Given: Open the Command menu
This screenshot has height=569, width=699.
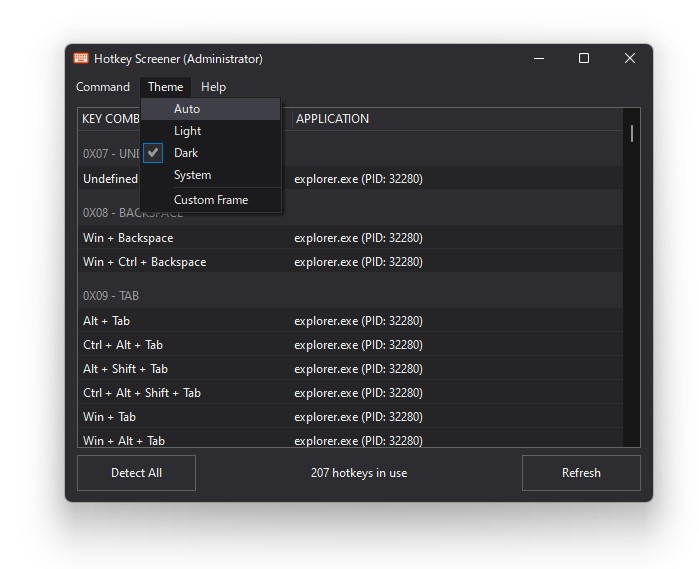Looking at the screenshot, I should 103,87.
